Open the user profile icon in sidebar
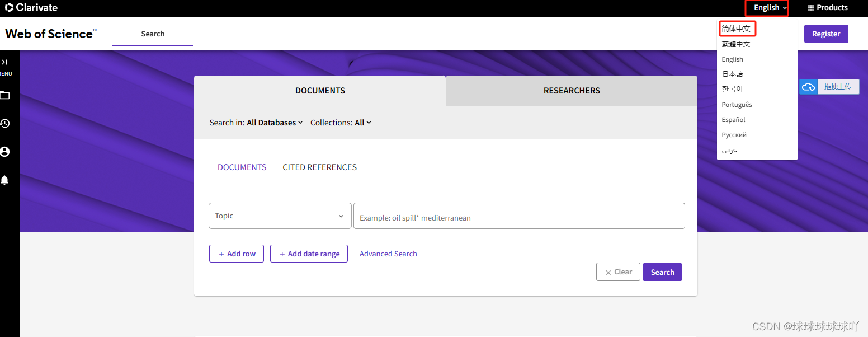 (x=5, y=152)
